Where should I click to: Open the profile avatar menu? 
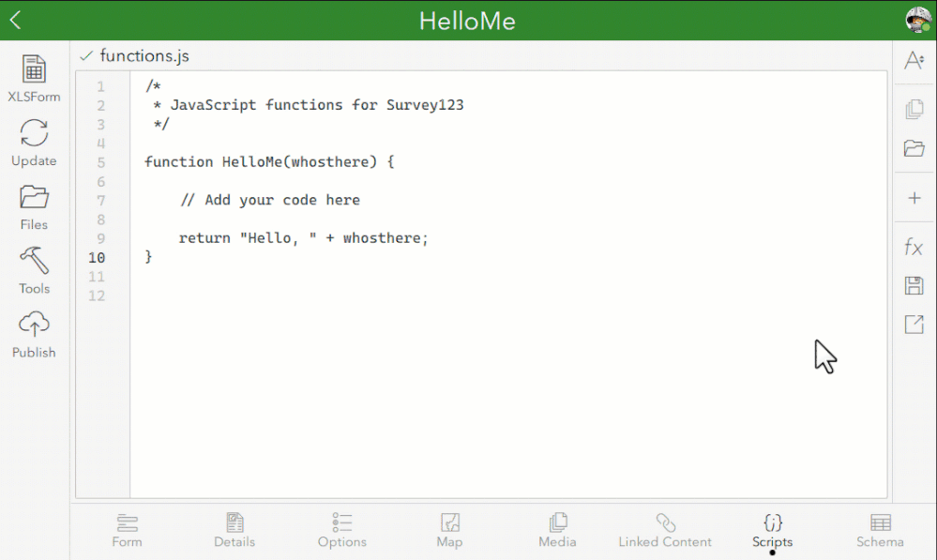pyautogui.click(x=916, y=19)
